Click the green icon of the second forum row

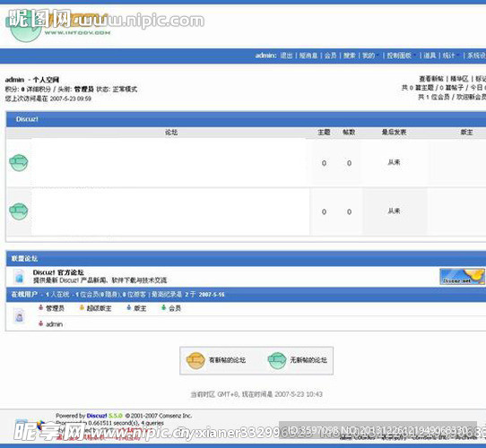(x=19, y=211)
